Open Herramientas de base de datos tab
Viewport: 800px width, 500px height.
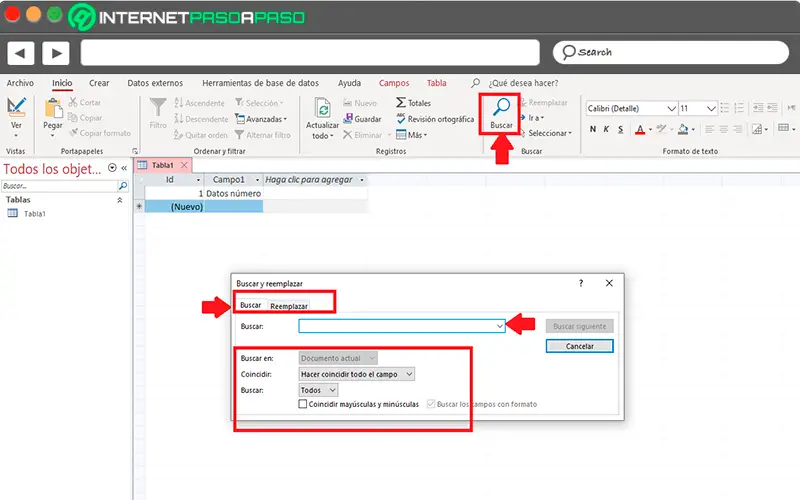click(260, 83)
